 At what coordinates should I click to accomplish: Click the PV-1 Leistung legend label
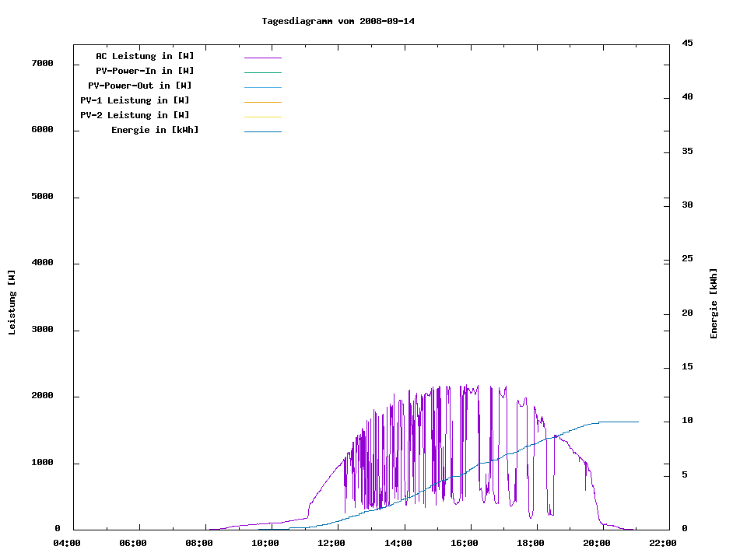tap(135, 100)
